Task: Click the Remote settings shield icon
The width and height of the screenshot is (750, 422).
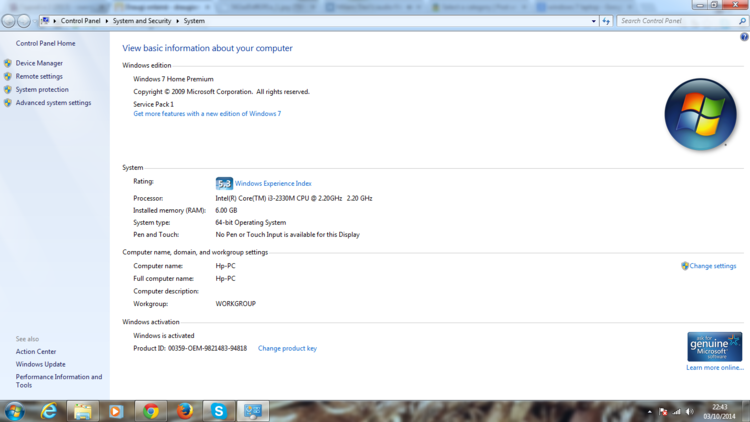Action: coord(8,77)
